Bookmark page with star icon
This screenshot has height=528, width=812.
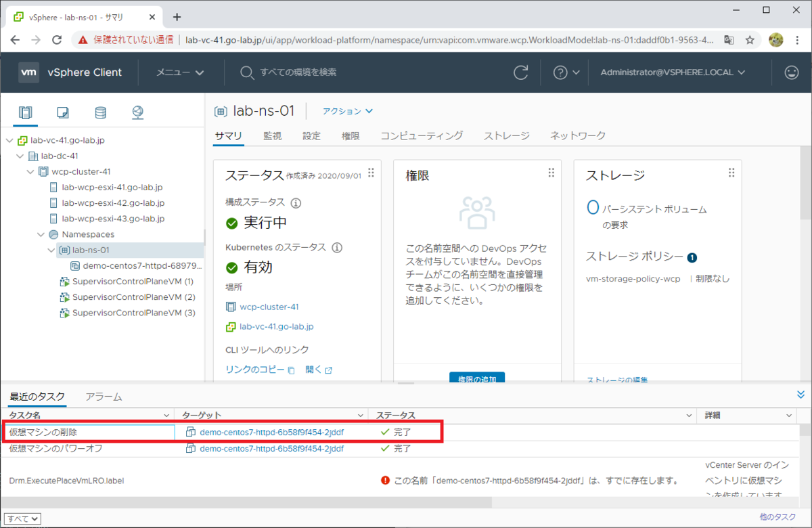tap(750, 40)
